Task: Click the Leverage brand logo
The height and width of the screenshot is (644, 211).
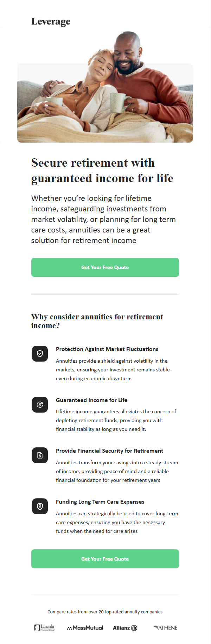Action: (x=51, y=21)
